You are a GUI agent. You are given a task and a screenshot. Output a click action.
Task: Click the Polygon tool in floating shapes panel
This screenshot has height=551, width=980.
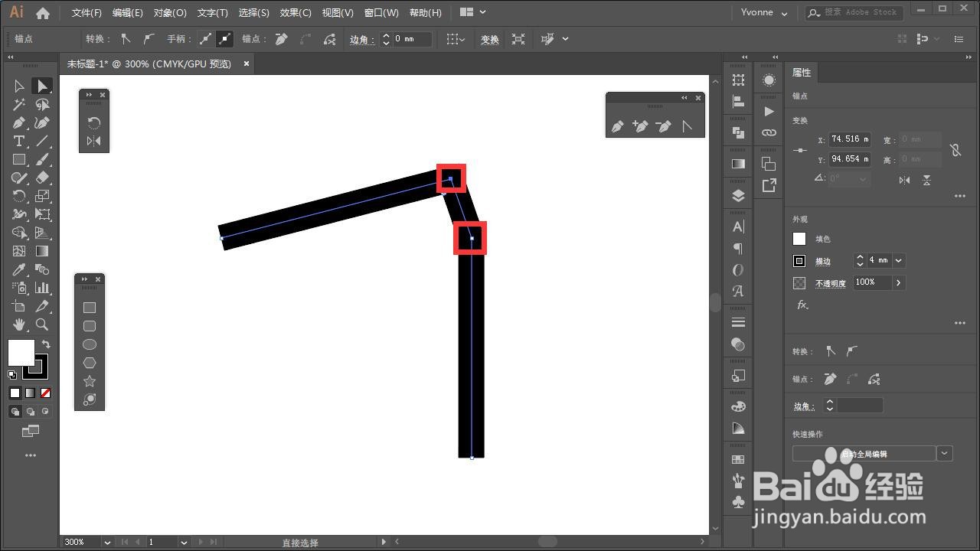(x=90, y=363)
